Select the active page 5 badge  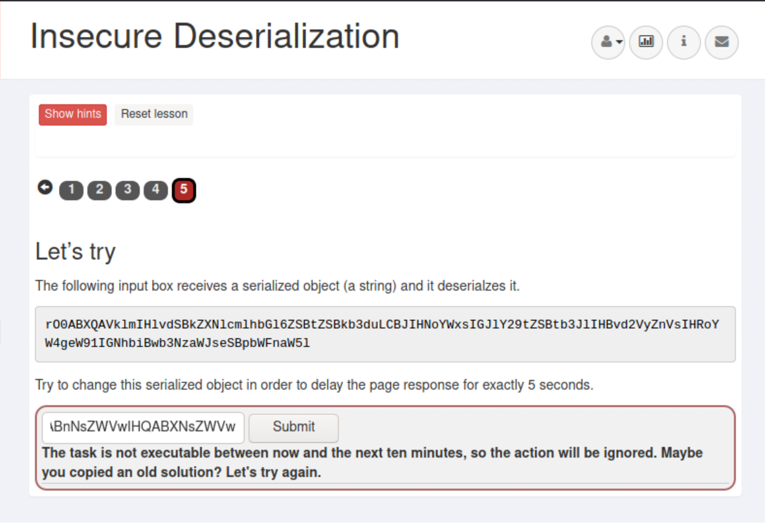pyautogui.click(x=184, y=190)
